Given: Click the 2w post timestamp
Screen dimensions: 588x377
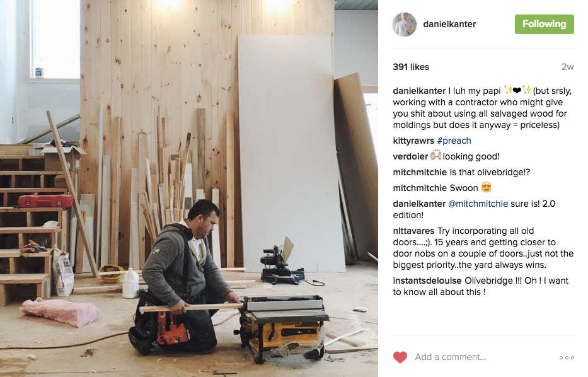Looking at the screenshot, I should (x=567, y=67).
